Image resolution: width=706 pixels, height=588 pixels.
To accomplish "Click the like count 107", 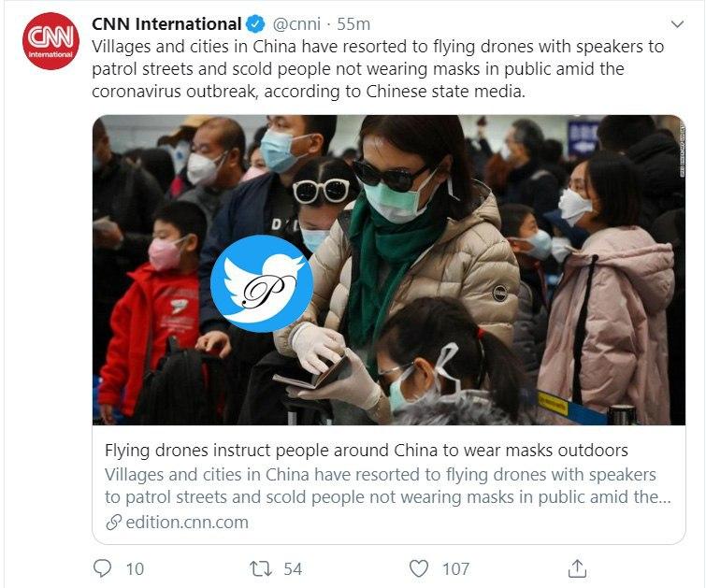I will [x=455, y=569].
